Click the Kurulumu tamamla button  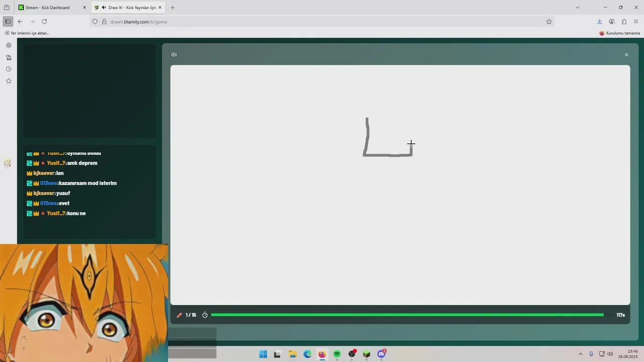pyautogui.click(x=619, y=33)
